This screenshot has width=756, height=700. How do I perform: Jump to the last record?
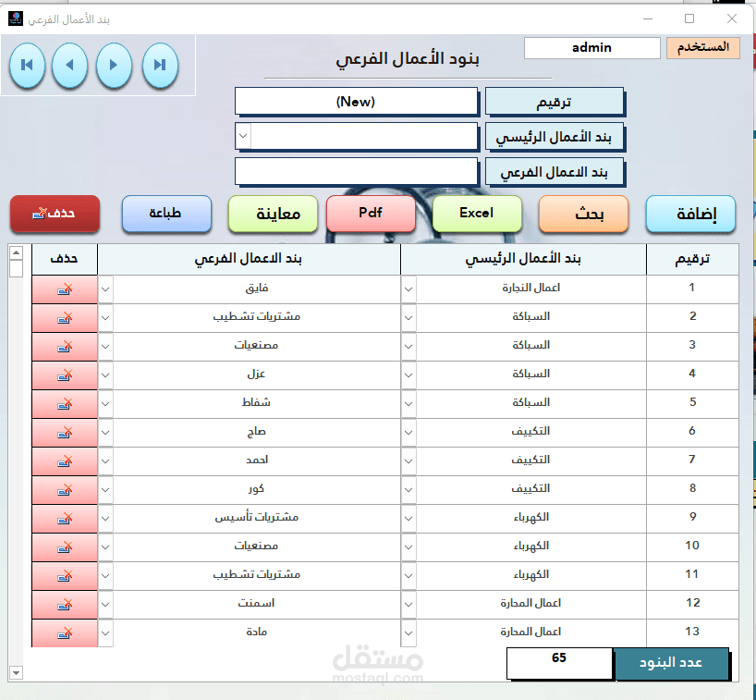pyautogui.click(x=160, y=65)
